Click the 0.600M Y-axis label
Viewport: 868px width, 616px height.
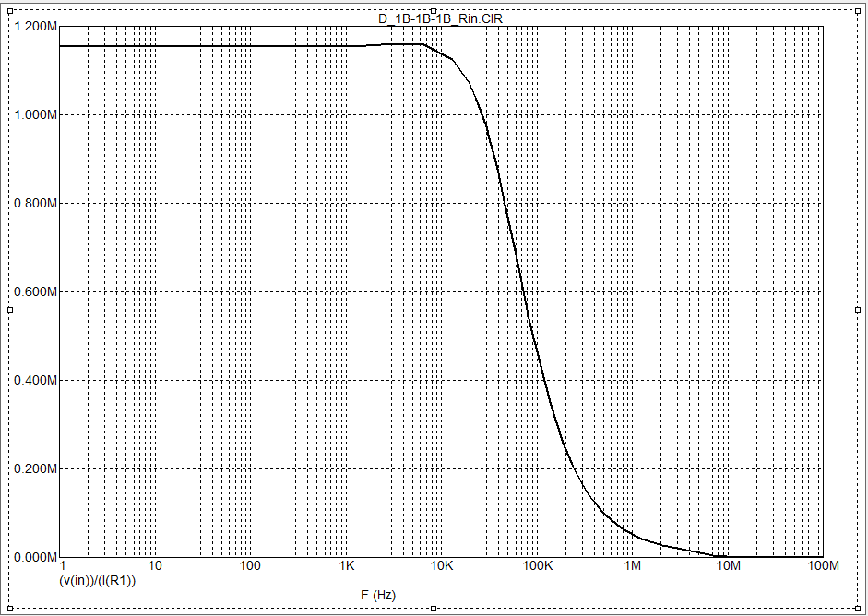(35, 291)
